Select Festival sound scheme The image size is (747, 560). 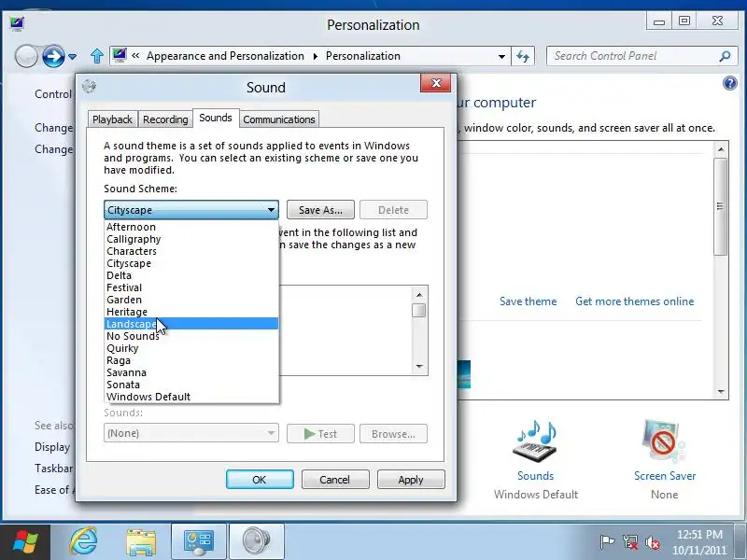point(191,287)
